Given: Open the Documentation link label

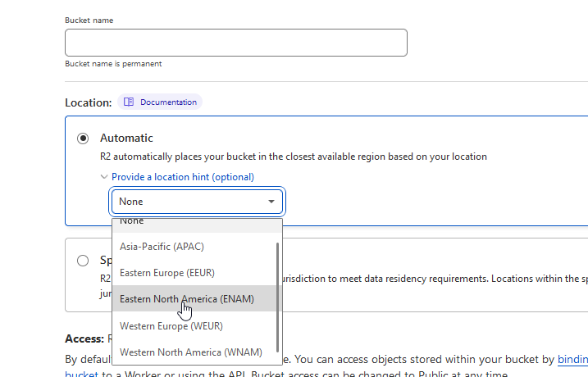Looking at the screenshot, I should [x=168, y=102].
